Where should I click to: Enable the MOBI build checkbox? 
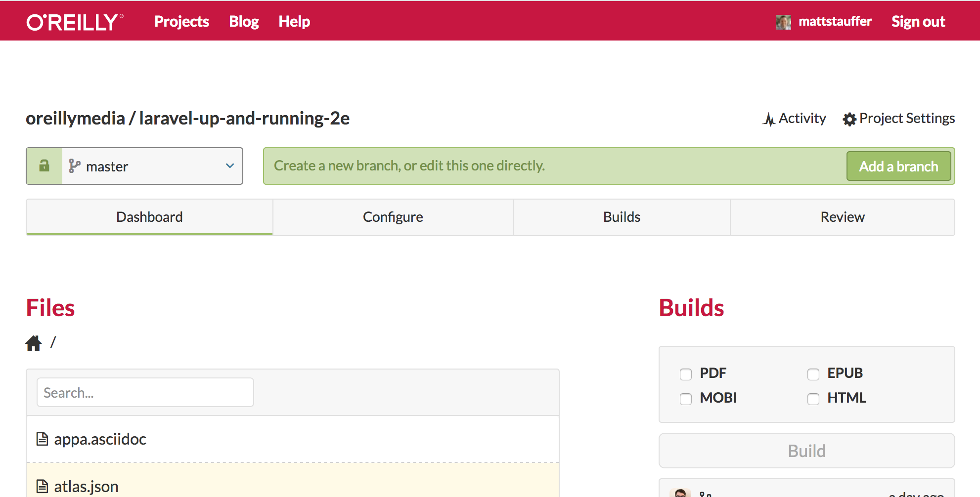686,399
